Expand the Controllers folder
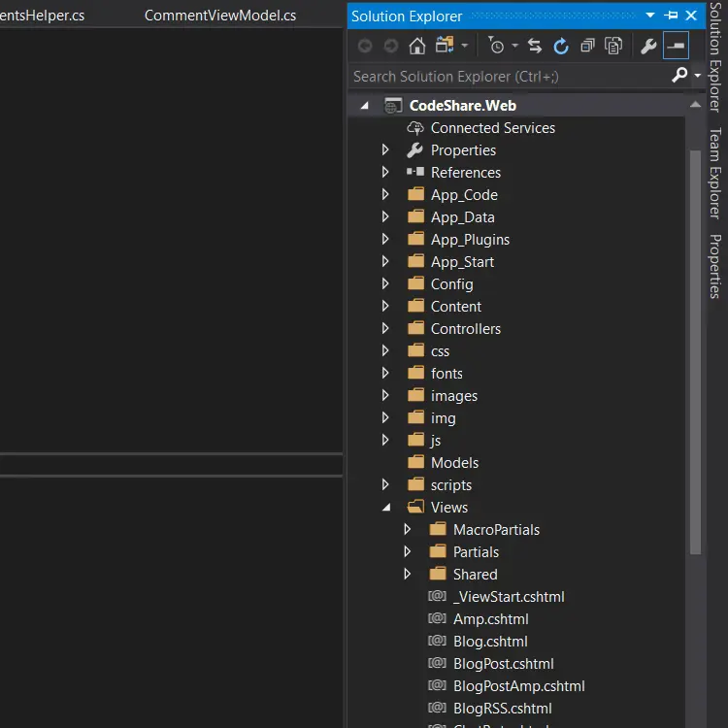728x728 pixels. [x=385, y=329]
